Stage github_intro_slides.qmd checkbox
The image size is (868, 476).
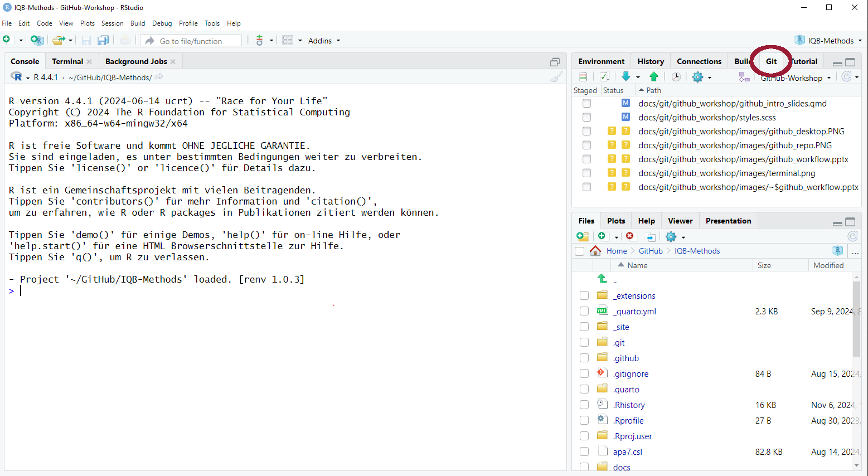pos(586,104)
